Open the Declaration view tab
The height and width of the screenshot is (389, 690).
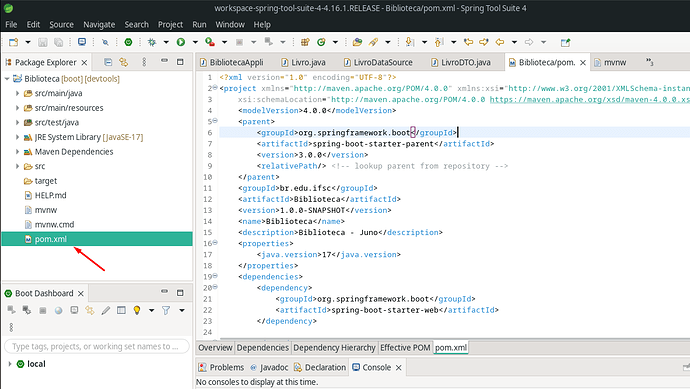(x=320, y=367)
